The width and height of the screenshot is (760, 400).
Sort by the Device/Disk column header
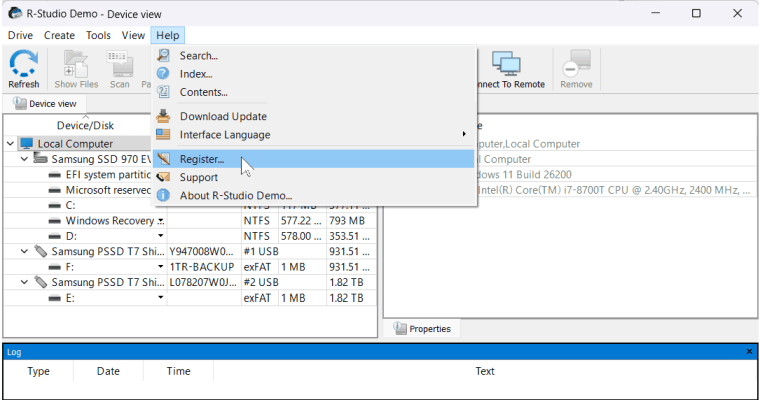coord(85,125)
